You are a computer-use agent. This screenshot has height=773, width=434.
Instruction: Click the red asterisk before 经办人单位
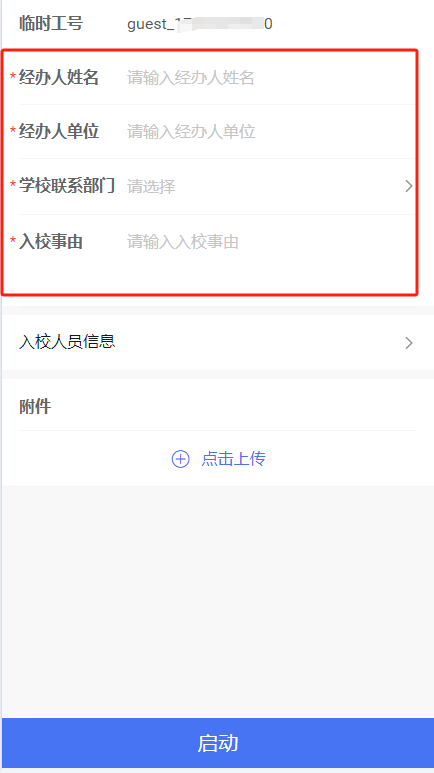click(13, 131)
